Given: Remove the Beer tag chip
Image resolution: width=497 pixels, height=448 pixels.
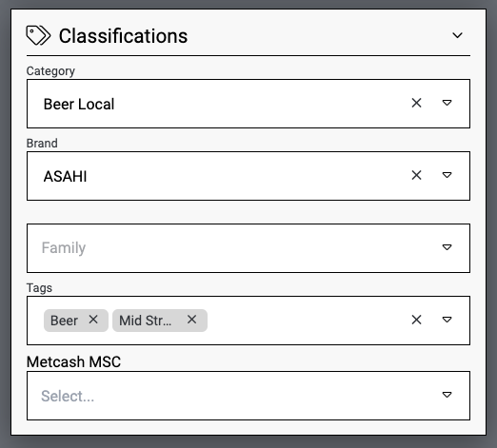Looking at the screenshot, I should [93, 320].
